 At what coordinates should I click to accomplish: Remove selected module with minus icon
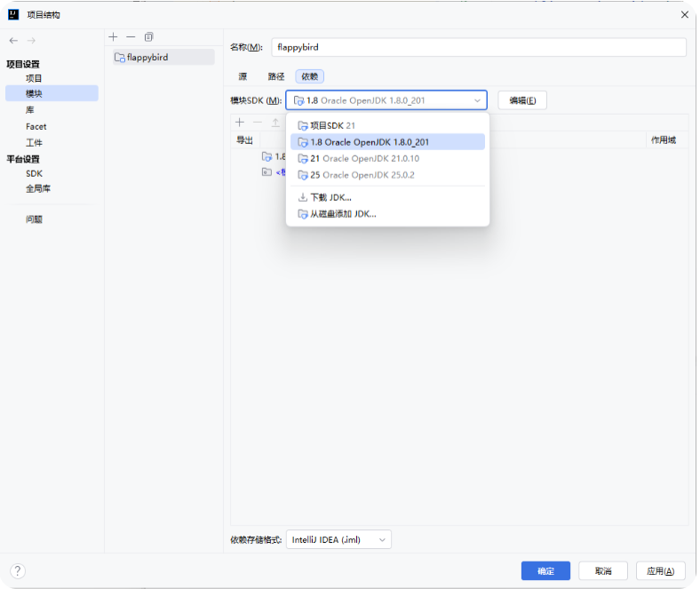point(131,36)
